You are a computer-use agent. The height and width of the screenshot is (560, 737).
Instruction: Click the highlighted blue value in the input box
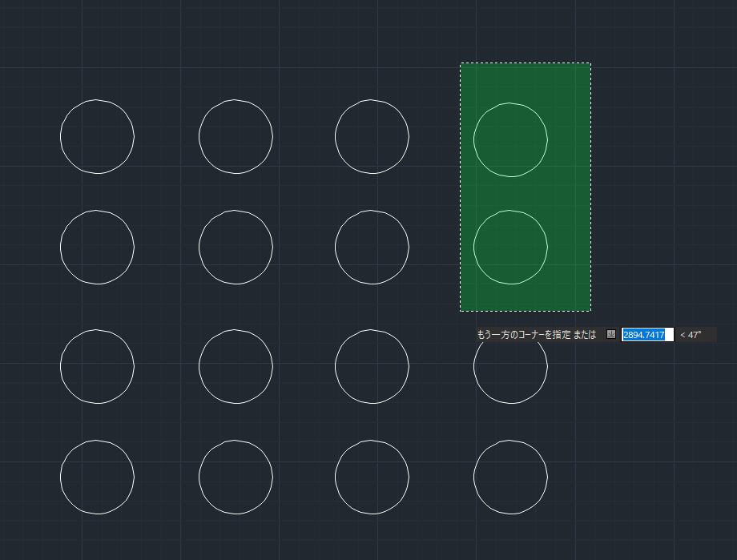(647, 335)
